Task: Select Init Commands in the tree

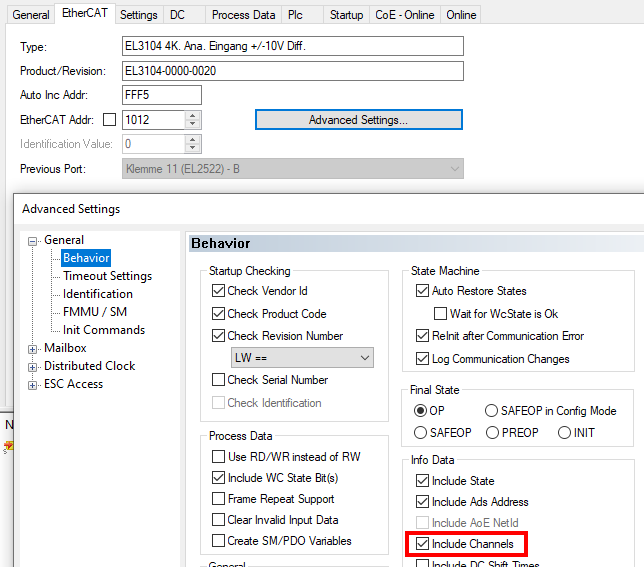Action: [104, 330]
